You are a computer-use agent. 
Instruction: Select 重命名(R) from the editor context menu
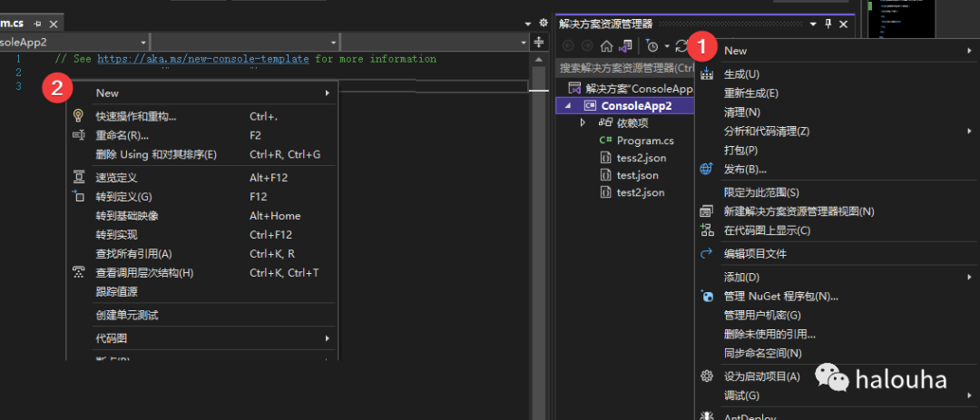[x=122, y=135]
